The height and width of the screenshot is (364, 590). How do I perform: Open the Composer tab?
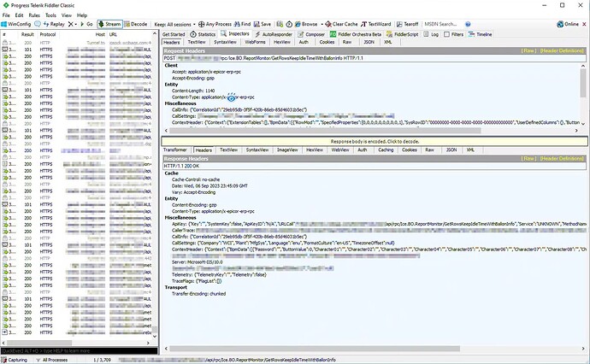[x=311, y=34]
